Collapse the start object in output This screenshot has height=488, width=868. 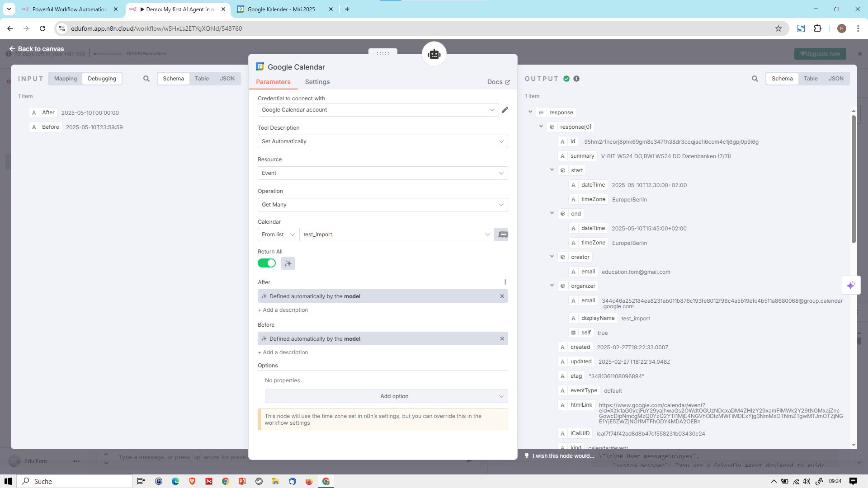tap(552, 170)
